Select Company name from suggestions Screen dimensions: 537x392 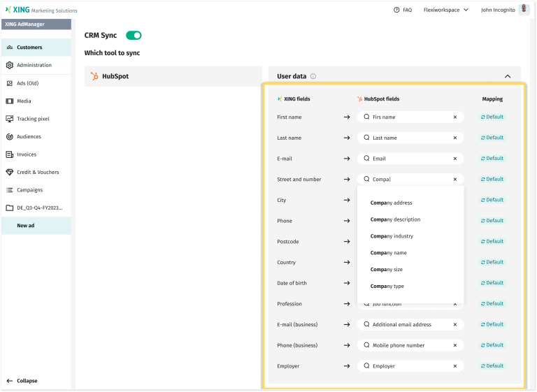coord(389,253)
